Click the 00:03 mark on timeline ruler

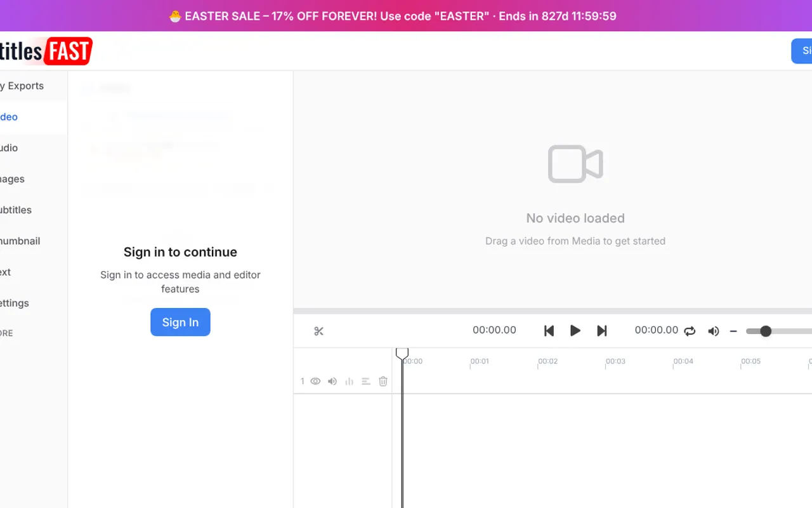(x=615, y=361)
